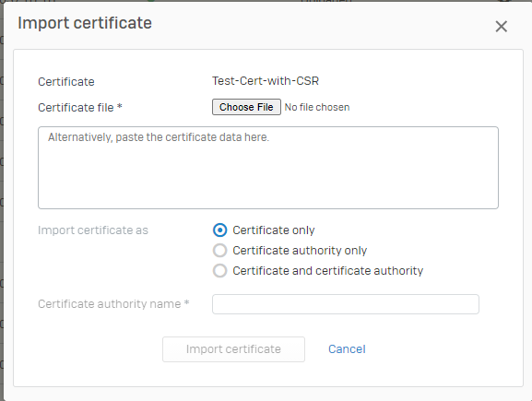Select Certificate authority only option
Image resolution: width=532 pixels, height=401 pixels.
(x=219, y=251)
